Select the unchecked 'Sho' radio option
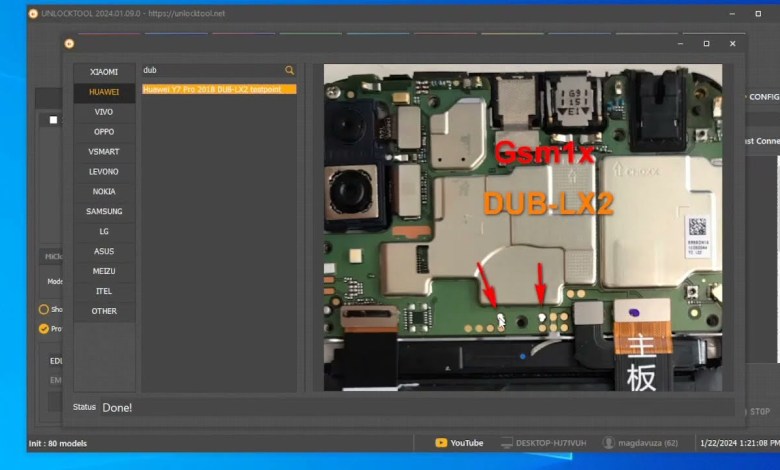Image resolution: width=780 pixels, height=470 pixels. point(44,309)
